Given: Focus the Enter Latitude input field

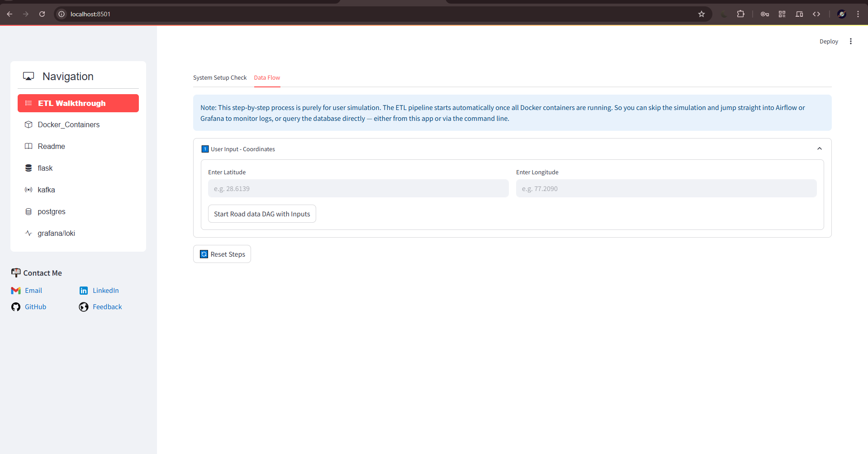Looking at the screenshot, I should [x=358, y=189].
